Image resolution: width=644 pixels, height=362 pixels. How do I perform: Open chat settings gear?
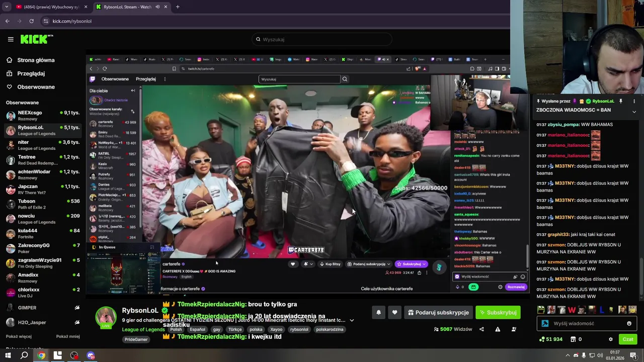coord(611,339)
